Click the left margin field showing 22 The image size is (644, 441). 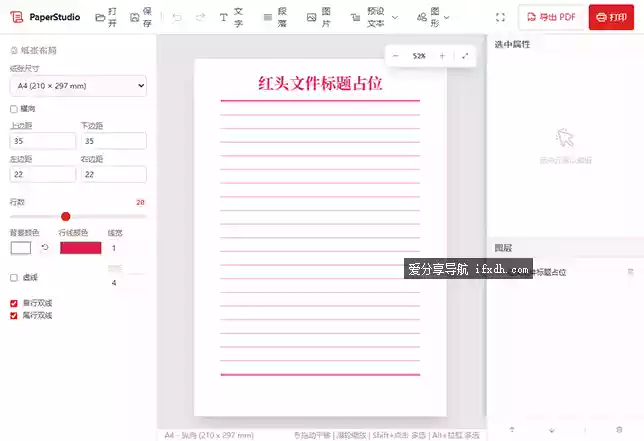43,175
